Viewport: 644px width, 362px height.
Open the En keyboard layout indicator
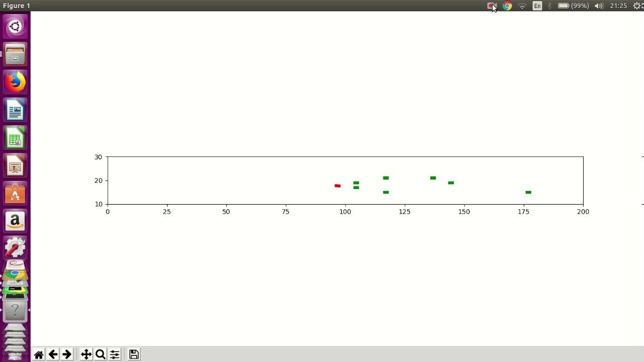coord(537,6)
